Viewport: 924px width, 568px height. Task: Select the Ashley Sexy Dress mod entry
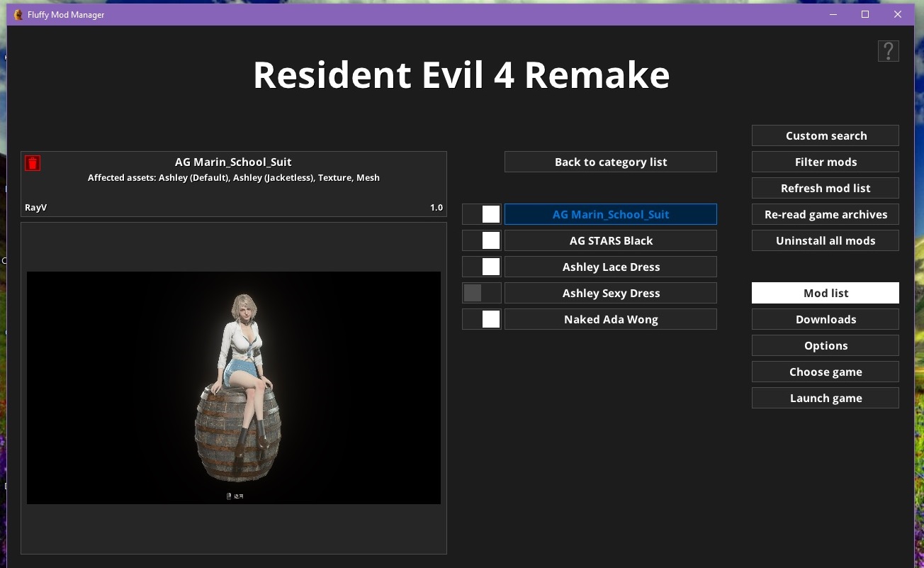click(x=611, y=293)
